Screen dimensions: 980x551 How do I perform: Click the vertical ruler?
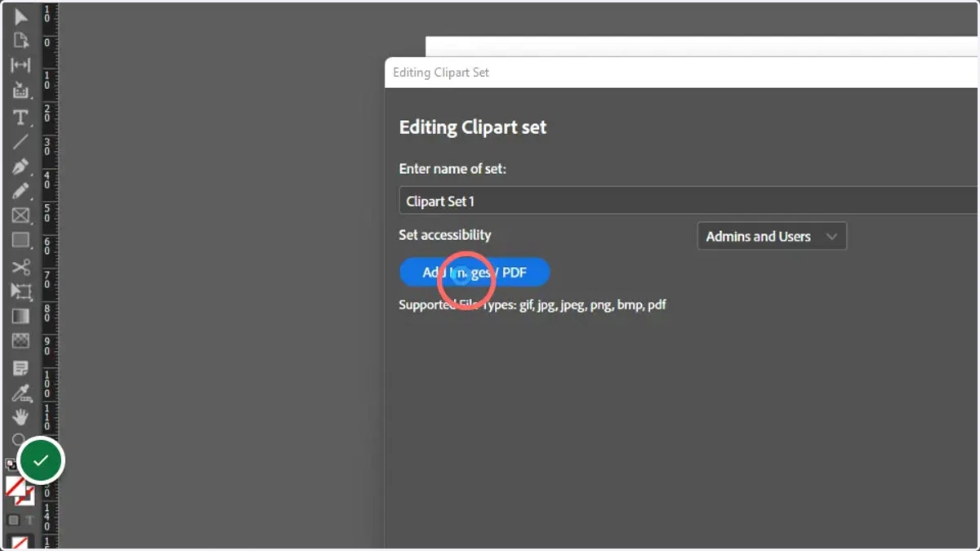point(49,275)
